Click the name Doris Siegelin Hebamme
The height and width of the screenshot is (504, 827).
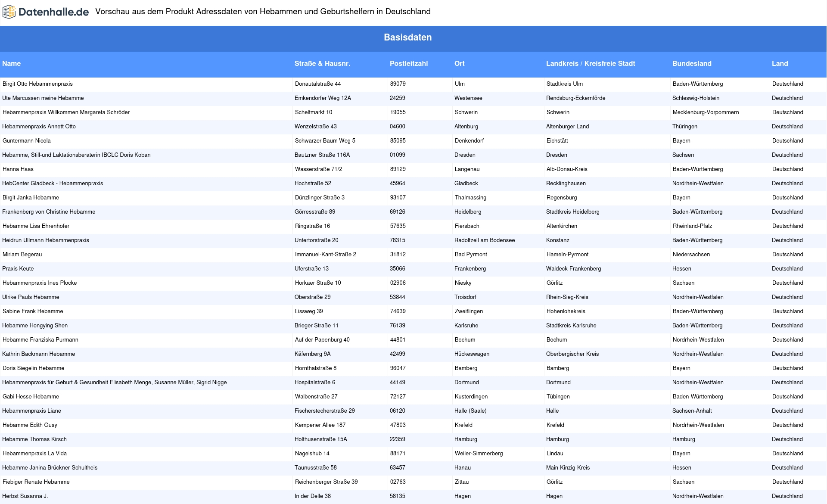click(33, 368)
